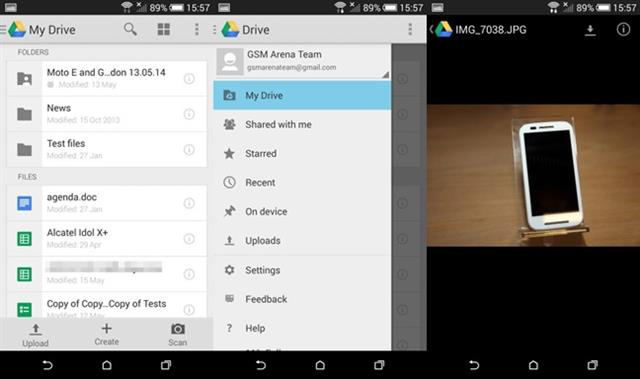Open Settings from the drawer
Viewport: 640px width, 379px height.
point(302,270)
